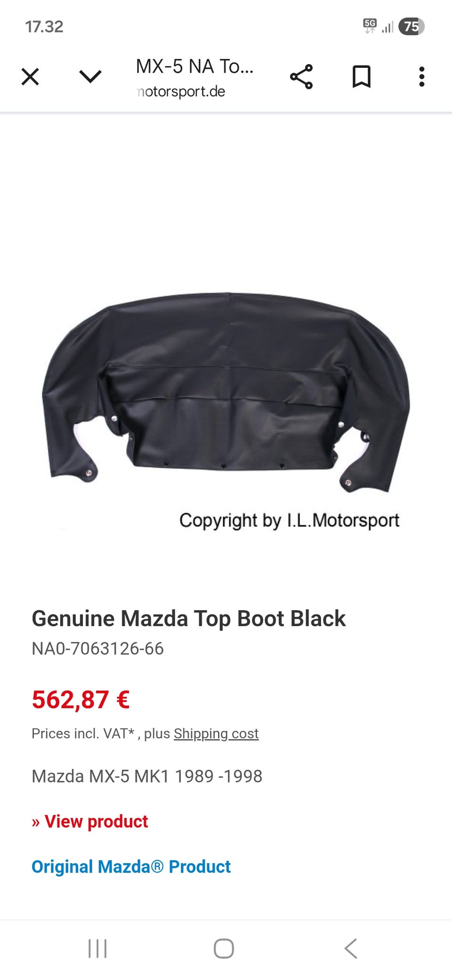The width and height of the screenshot is (452, 980).
Task: Open the three-dot overflow menu
Action: coord(422,77)
